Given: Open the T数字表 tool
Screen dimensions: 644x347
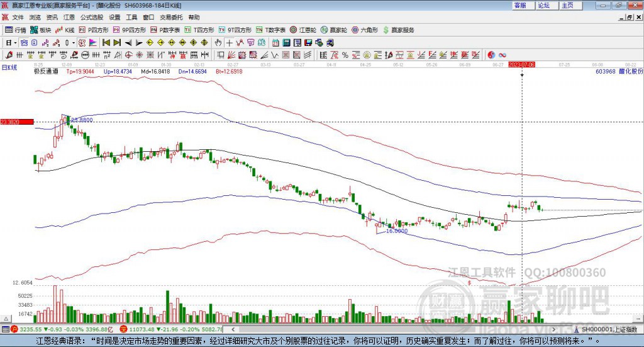Looking at the screenshot, I should (270, 30).
